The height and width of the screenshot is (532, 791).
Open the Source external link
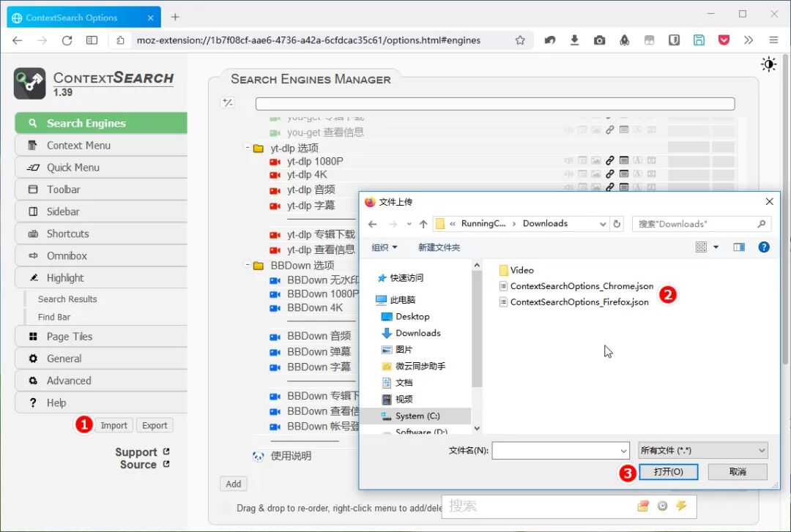pyautogui.click(x=145, y=465)
